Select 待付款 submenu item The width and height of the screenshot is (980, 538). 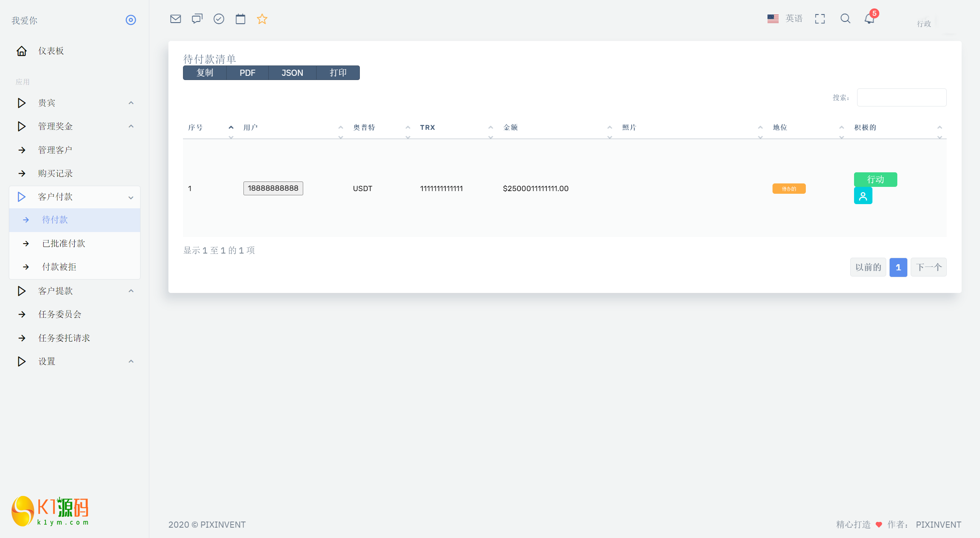pos(75,220)
